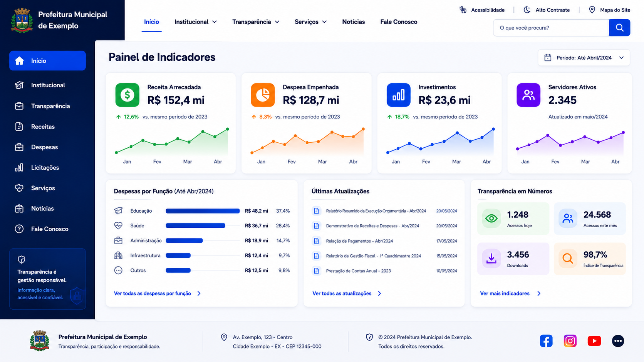Open Demonstrativo de Receitas e Despesas link

click(372, 226)
